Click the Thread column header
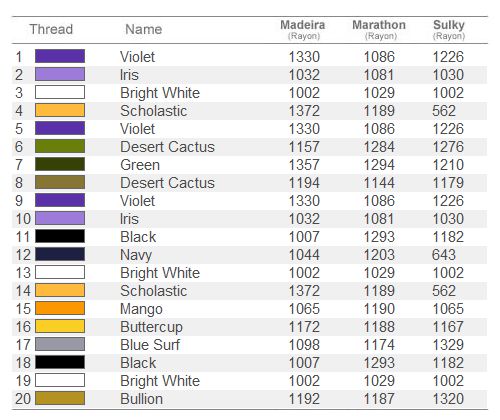This screenshot has width=500, height=420. (x=51, y=29)
